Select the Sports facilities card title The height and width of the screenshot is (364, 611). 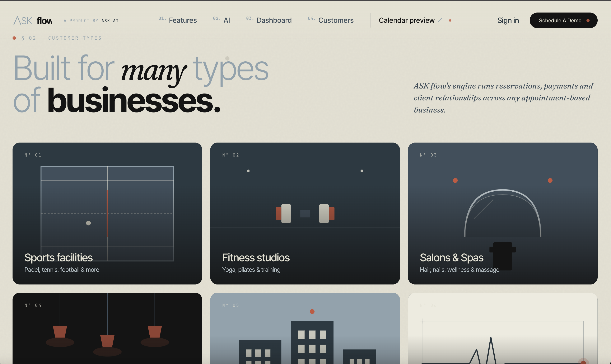(x=59, y=258)
